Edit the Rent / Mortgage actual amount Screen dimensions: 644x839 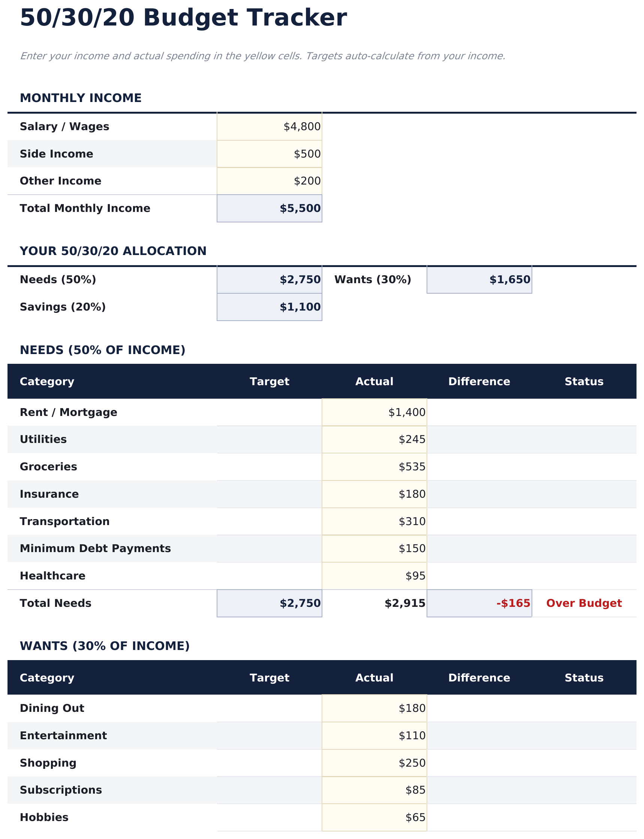click(x=374, y=412)
